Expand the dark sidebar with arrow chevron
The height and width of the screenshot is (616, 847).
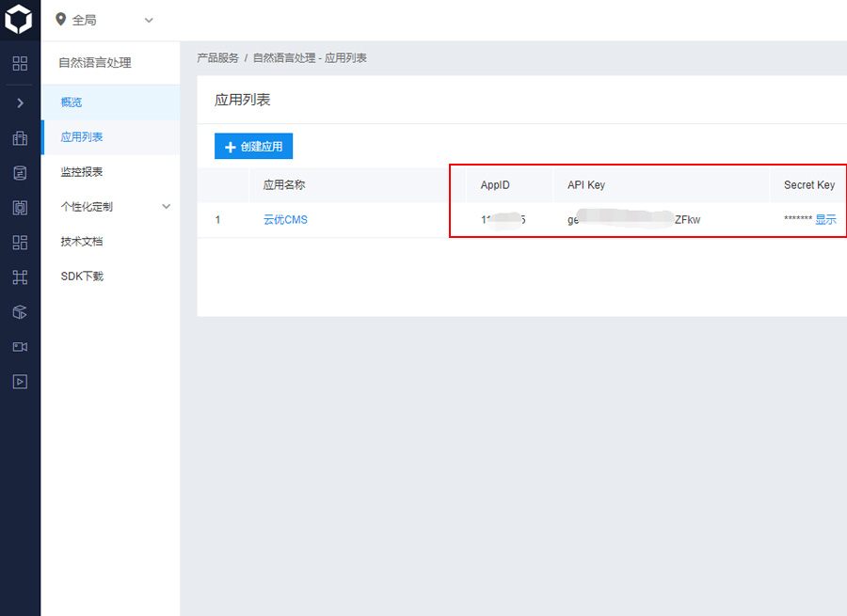20,103
